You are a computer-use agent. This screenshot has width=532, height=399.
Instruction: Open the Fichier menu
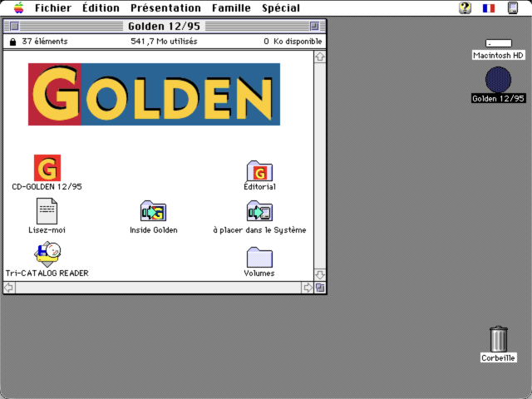(53, 7)
